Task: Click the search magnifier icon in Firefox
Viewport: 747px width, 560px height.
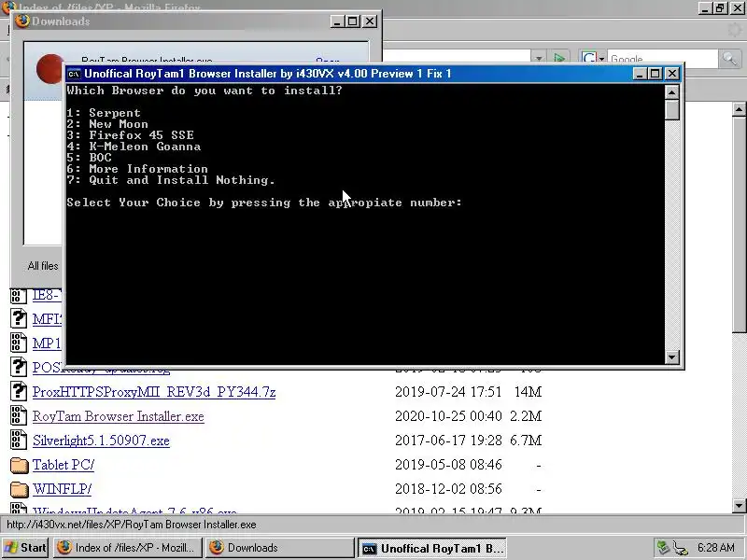Action: (729, 59)
